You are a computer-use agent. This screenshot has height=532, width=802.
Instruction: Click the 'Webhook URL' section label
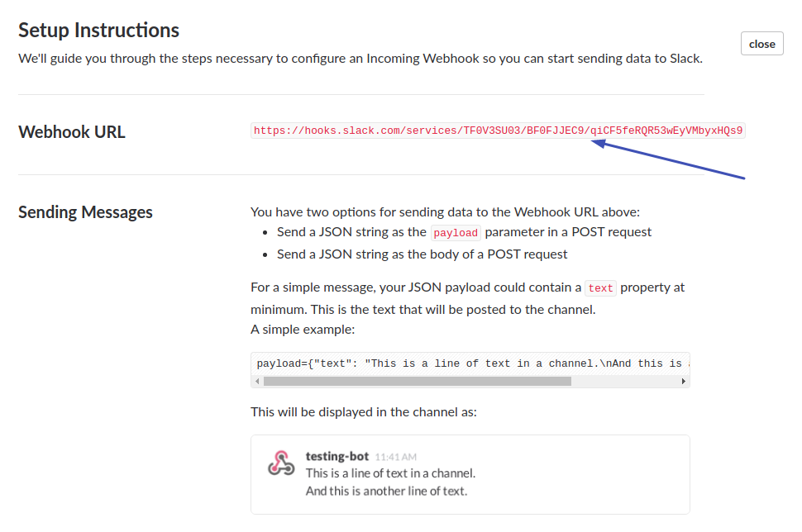[72, 132]
